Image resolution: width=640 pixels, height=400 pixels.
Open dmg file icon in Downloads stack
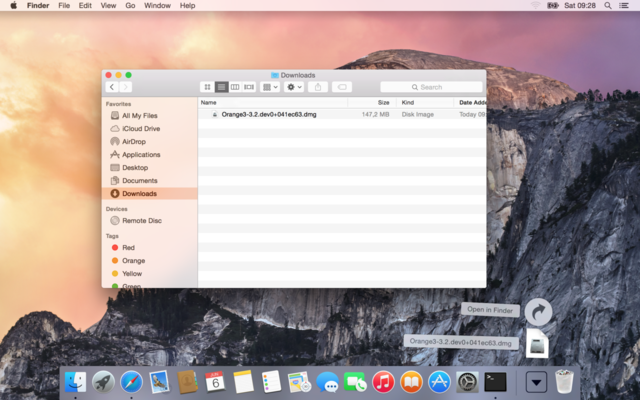tap(537, 344)
